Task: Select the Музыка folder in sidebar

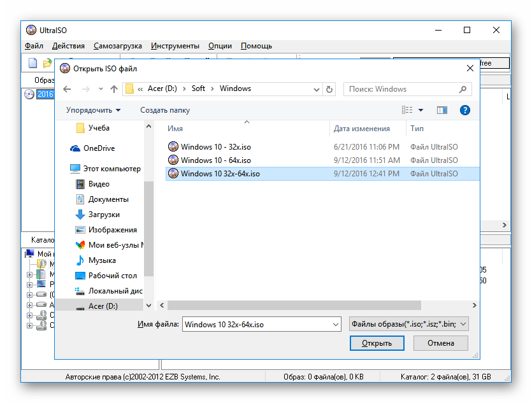Action: point(102,260)
